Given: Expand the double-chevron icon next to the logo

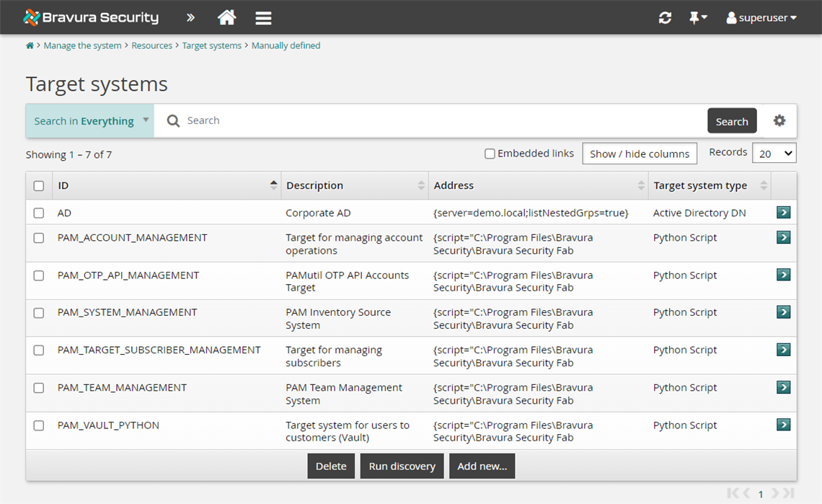Looking at the screenshot, I should [190, 17].
